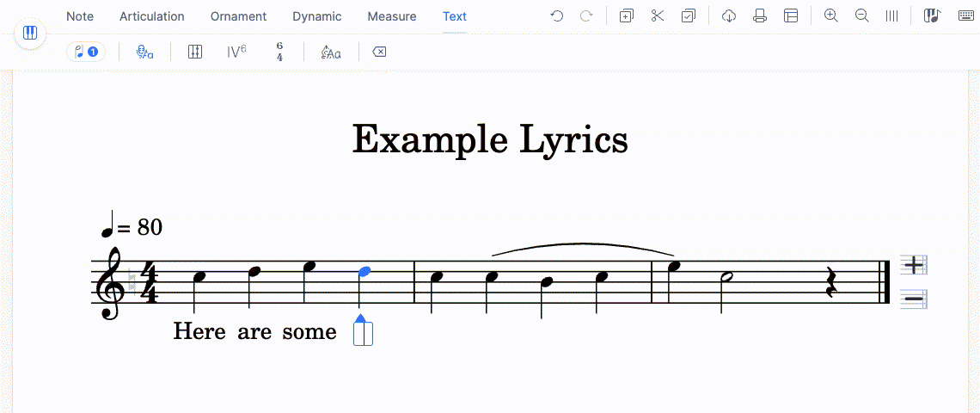Screen dimensions: 980x413
Task: Open the Note toolbar tab
Action: click(80, 16)
